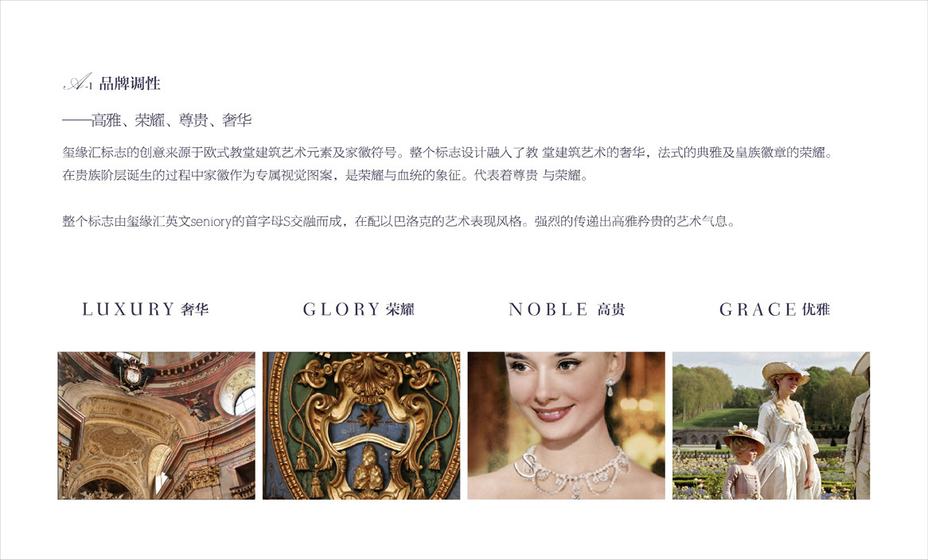Click the LUXURY 奢华 heading
928x560 pixels.
click(x=145, y=309)
